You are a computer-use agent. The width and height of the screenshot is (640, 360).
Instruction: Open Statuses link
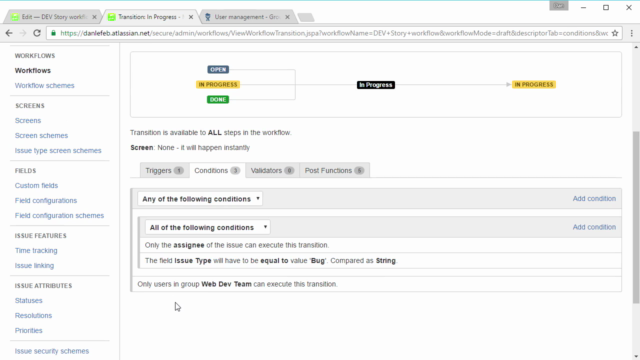29,301
